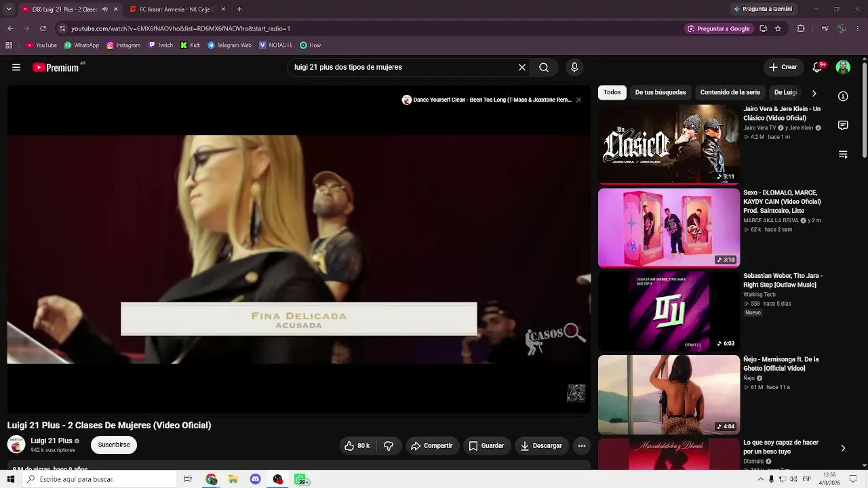This screenshot has height=488, width=868.
Task: Open a new browser tab
Action: tap(239, 9)
